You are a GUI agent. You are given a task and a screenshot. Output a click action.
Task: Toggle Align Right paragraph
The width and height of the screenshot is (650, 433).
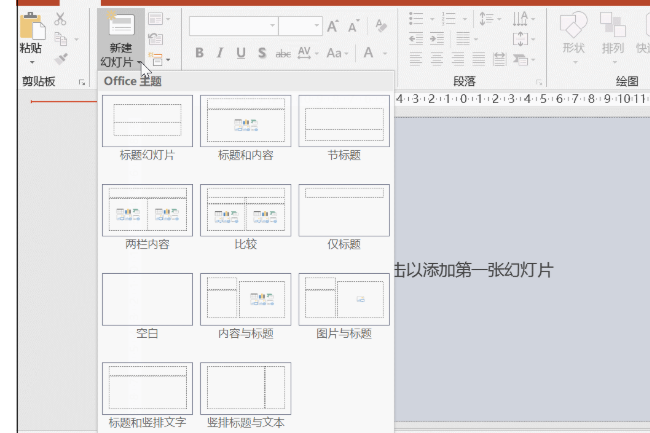(x=458, y=59)
